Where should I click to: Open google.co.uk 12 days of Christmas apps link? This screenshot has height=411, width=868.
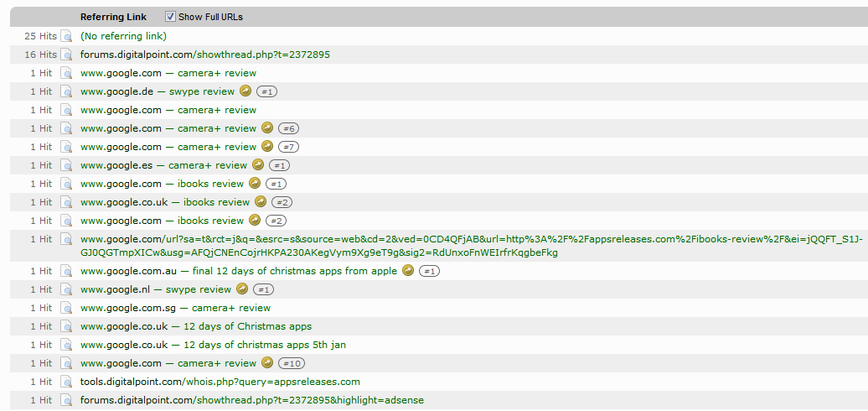(x=196, y=327)
